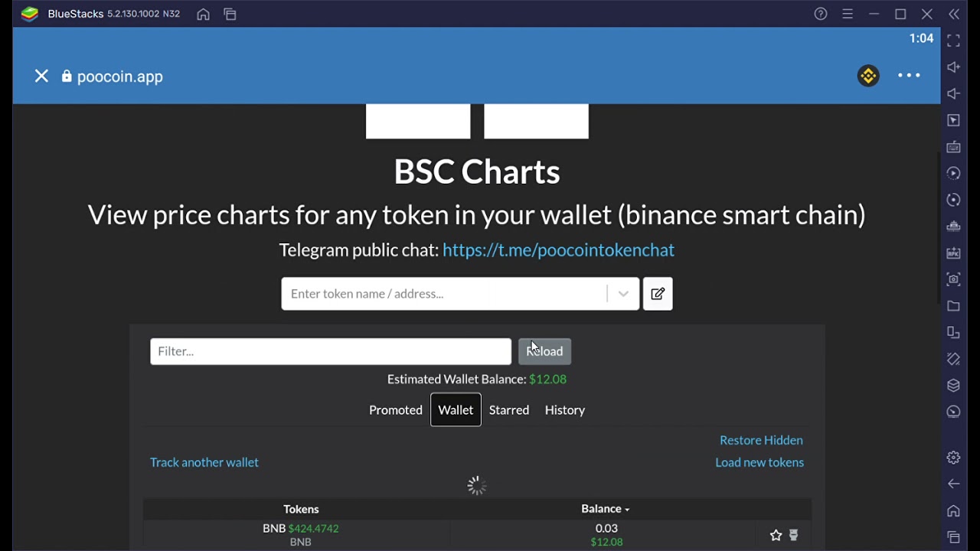
Task: Open the Binance chain network icon
Action: tap(868, 76)
